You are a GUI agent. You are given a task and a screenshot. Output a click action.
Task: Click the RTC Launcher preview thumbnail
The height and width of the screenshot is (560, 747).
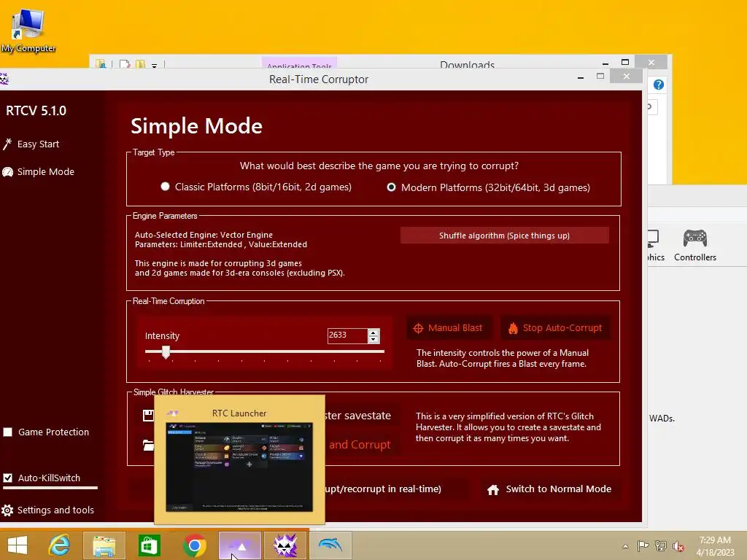click(239, 467)
